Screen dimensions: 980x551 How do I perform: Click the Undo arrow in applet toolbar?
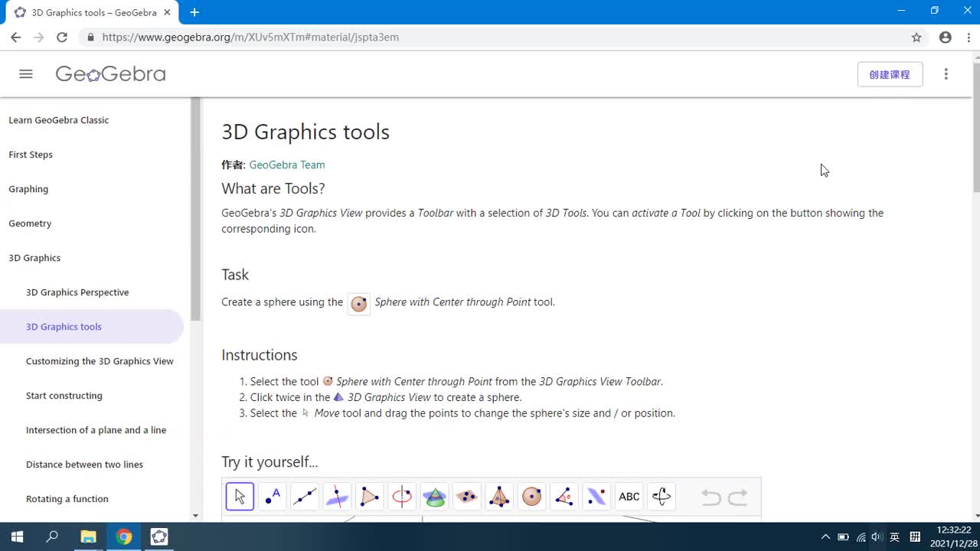tap(711, 497)
